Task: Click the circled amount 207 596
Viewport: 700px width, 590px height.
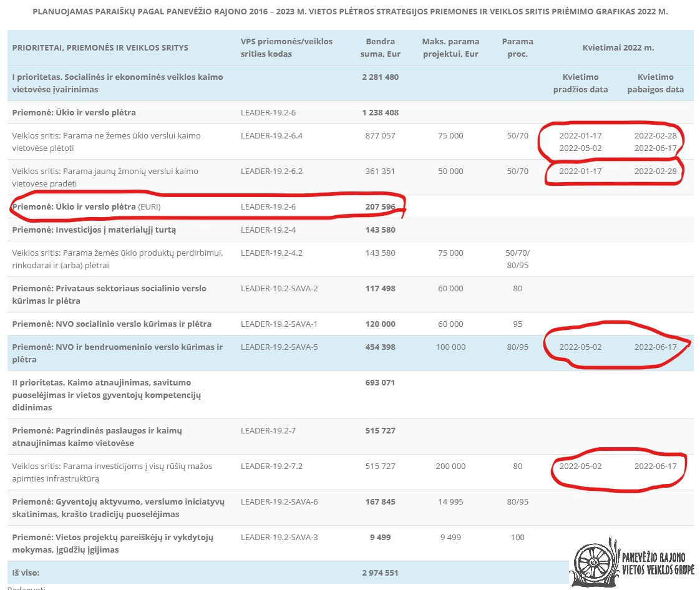Action: click(x=380, y=206)
